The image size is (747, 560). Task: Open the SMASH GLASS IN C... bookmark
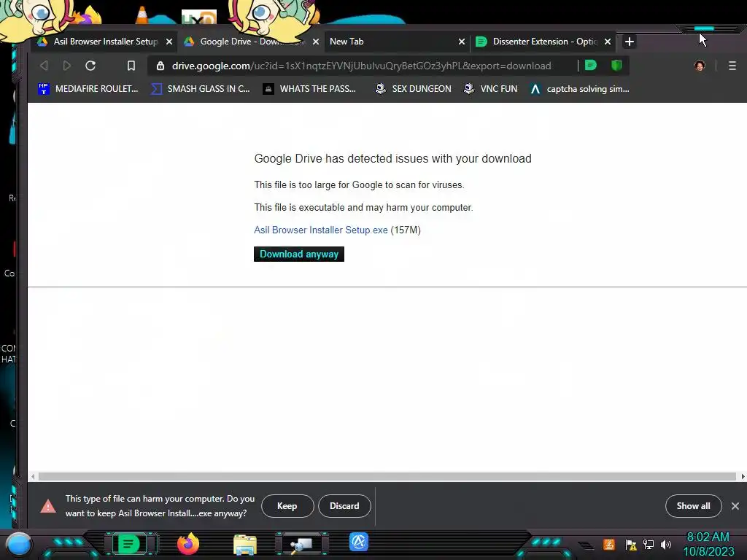(x=201, y=88)
